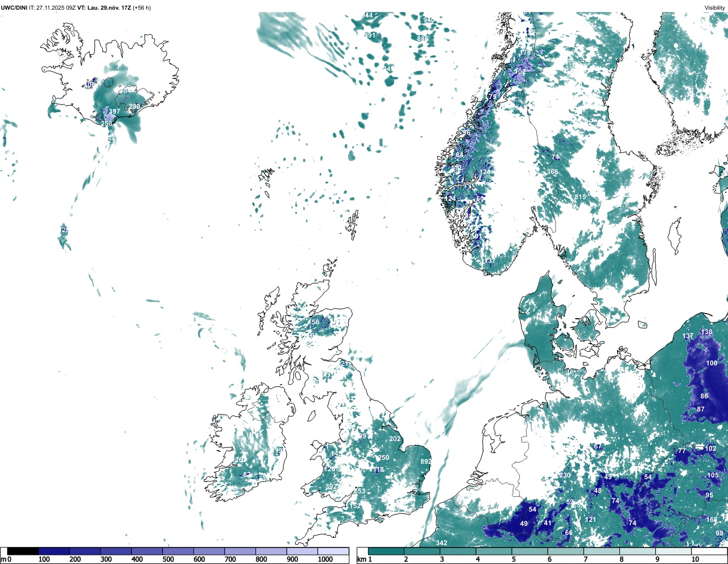
Task: Click the '230' value over Germany
Action: (565, 475)
